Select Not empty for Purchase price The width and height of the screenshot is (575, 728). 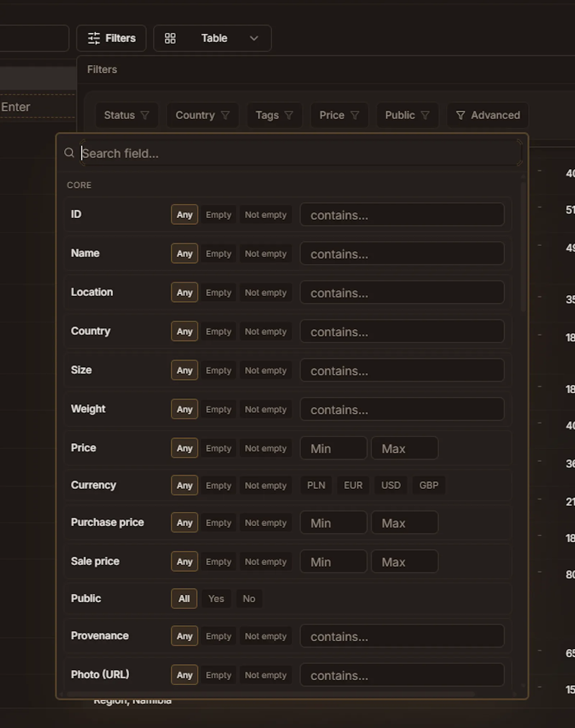tap(266, 523)
